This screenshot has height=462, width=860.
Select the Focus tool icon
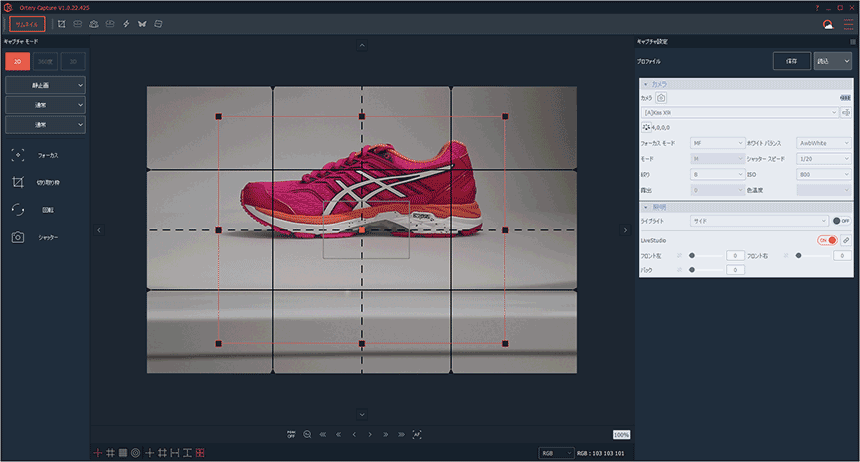click(x=18, y=156)
